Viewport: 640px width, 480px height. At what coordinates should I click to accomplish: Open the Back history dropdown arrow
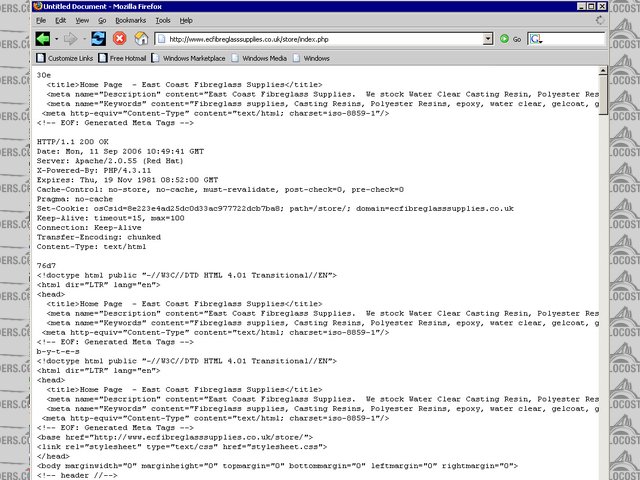57,39
